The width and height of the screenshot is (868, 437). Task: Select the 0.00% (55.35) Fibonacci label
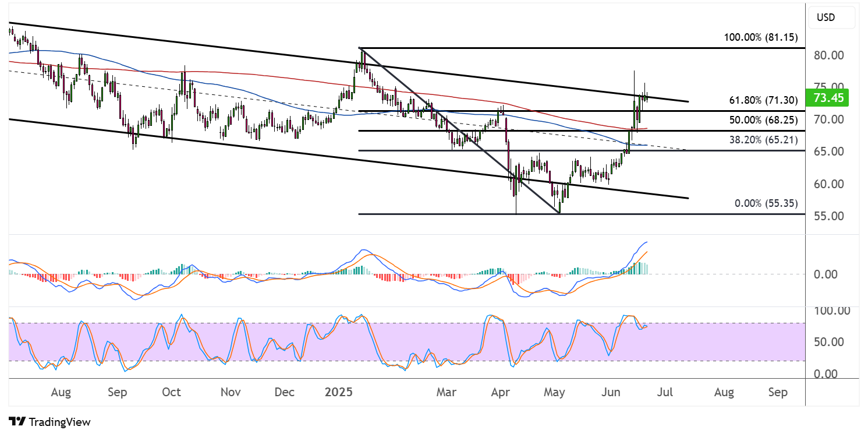click(x=766, y=203)
